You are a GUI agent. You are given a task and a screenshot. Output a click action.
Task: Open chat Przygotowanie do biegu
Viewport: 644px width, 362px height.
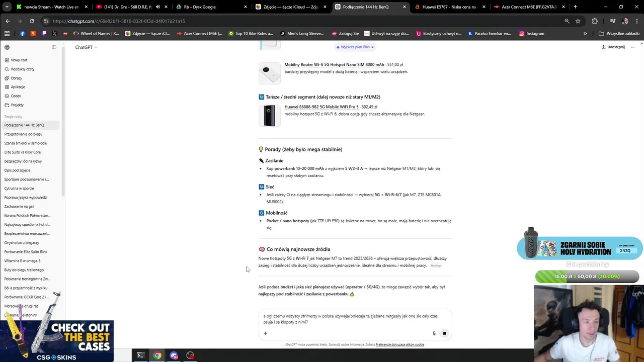[23, 134]
